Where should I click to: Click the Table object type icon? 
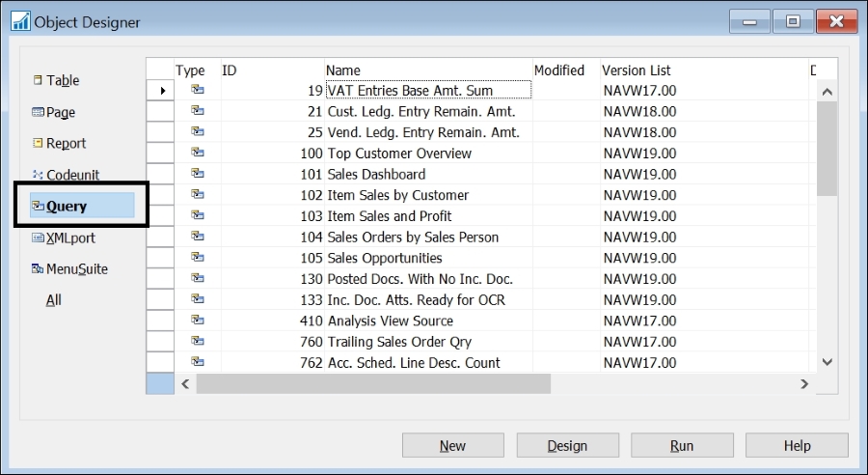coord(38,80)
